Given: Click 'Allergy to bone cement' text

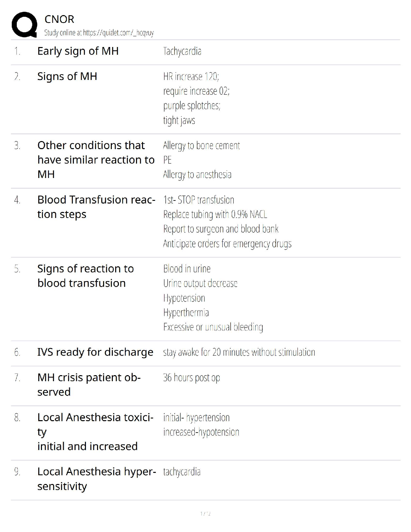Looking at the screenshot, I should tap(201, 145).
